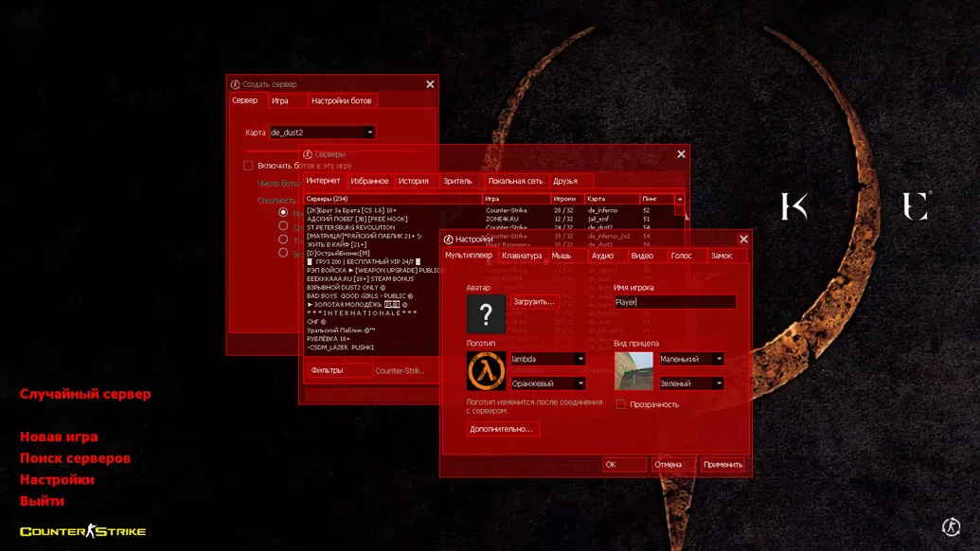Select server 'ВЗРЫВНОЙ DUST2 ONLY'
The image size is (980, 551).
click(372, 288)
